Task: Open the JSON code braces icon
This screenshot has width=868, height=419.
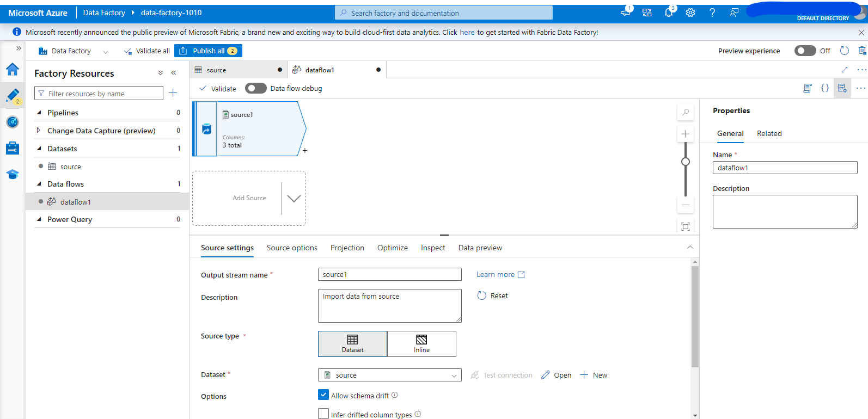Action: coord(825,88)
